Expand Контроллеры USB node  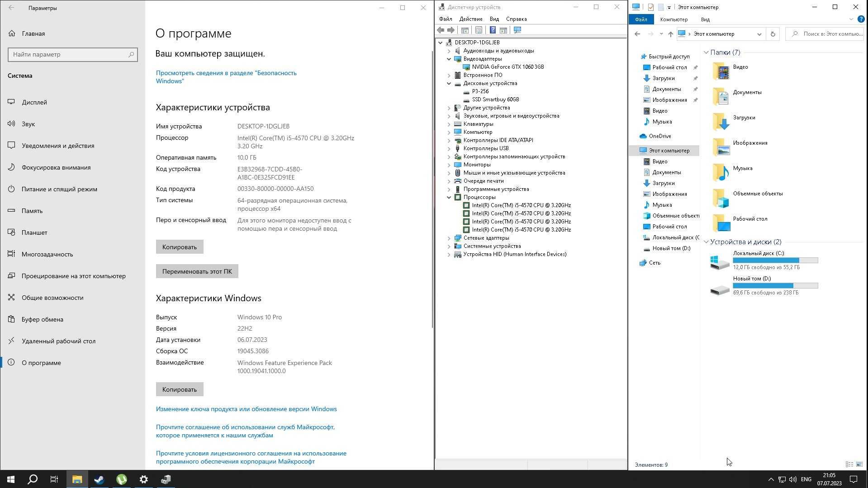click(449, 148)
